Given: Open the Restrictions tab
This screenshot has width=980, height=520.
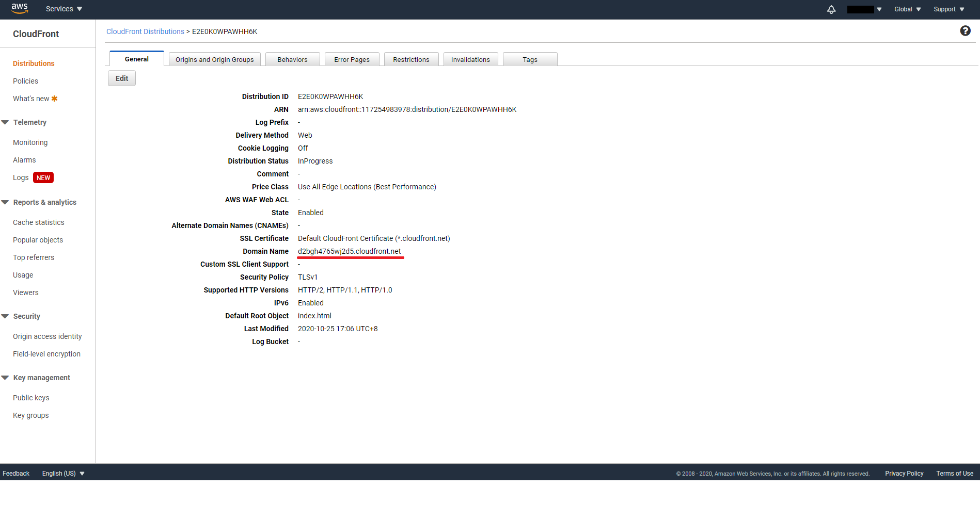Looking at the screenshot, I should tap(411, 59).
